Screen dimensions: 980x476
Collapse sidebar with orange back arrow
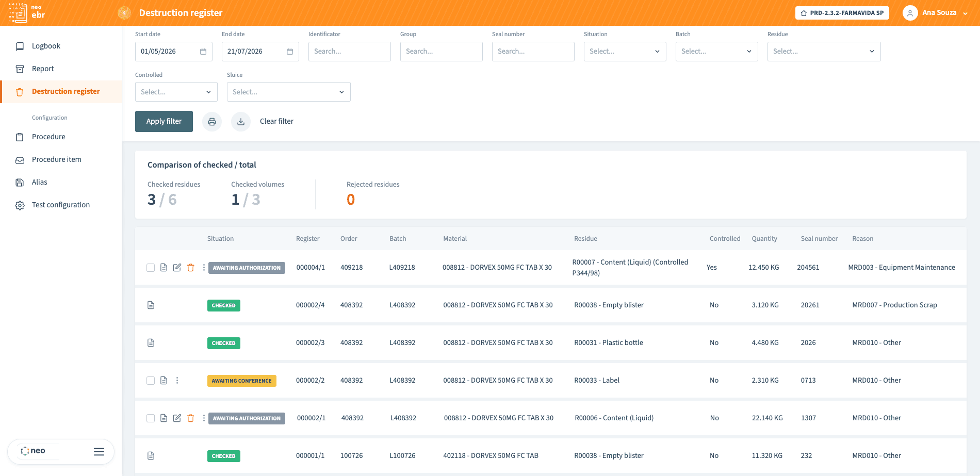124,13
